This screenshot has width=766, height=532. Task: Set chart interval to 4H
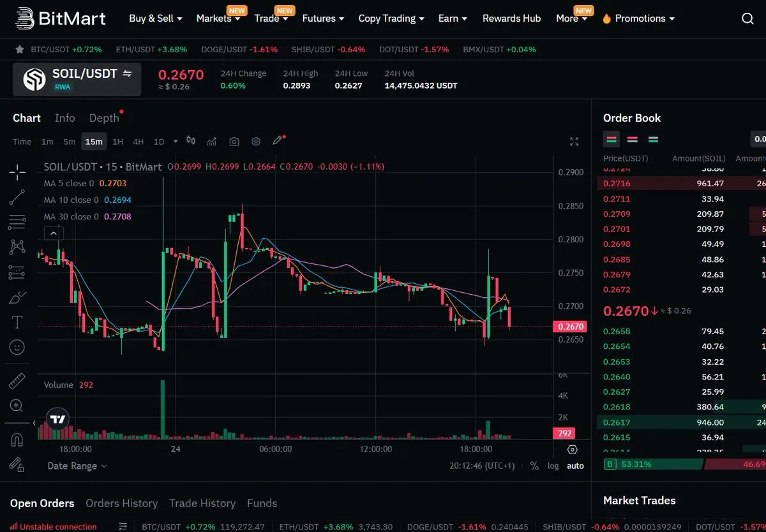click(138, 142)
